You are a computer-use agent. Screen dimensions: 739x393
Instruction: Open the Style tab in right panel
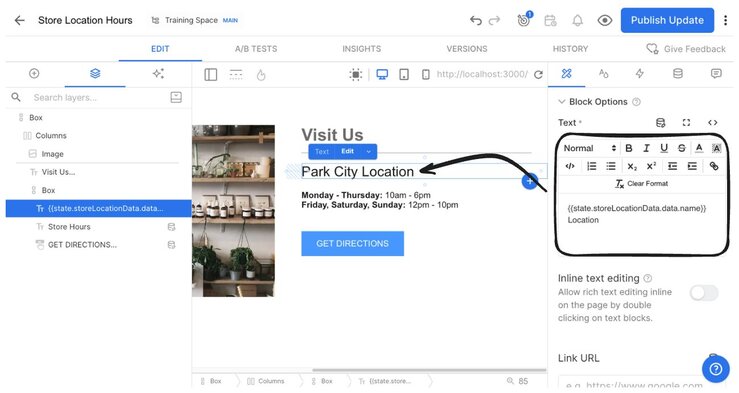pos(603,74)
